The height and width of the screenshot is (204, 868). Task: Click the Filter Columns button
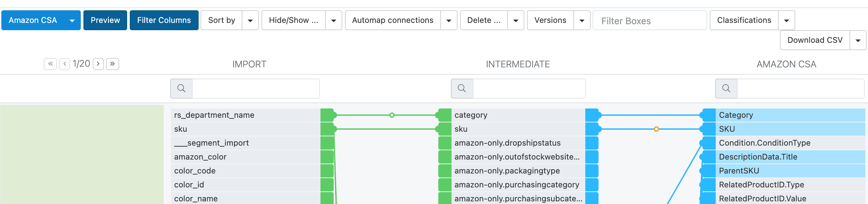coord(164,21)
